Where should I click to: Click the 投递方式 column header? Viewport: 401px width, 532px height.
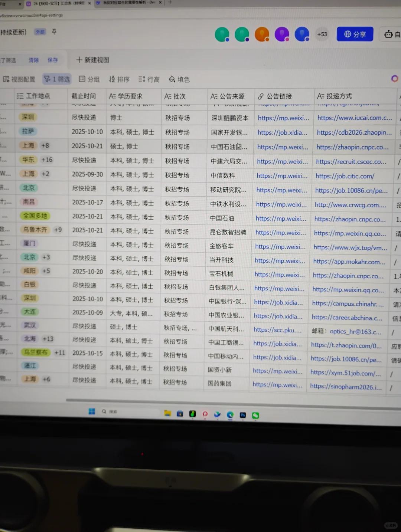tap(355, 96)
